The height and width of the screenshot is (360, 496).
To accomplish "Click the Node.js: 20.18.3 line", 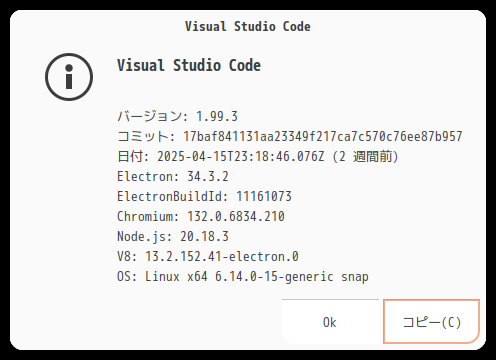I will click(x=173, y=236).
